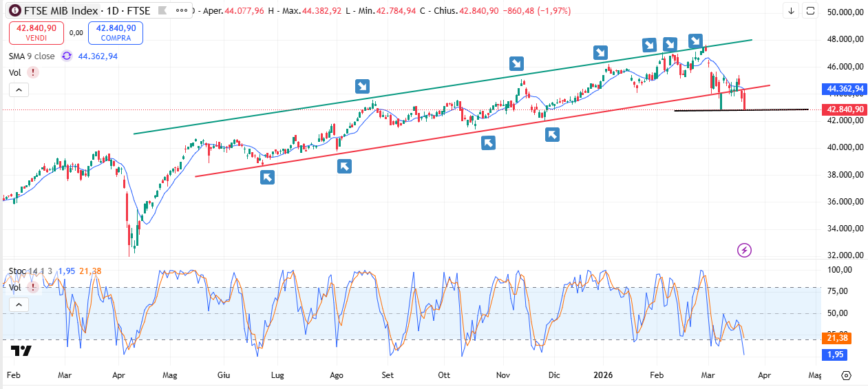The image size is (868, 389).
Task: Maximize the chart pane using top-right square icon
Action: tap(810, 11)
